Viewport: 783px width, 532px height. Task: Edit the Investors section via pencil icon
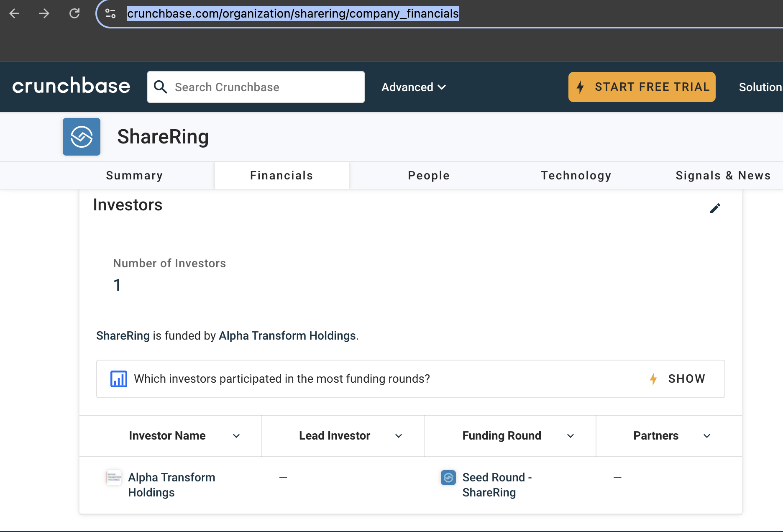(x=715, y=208)
